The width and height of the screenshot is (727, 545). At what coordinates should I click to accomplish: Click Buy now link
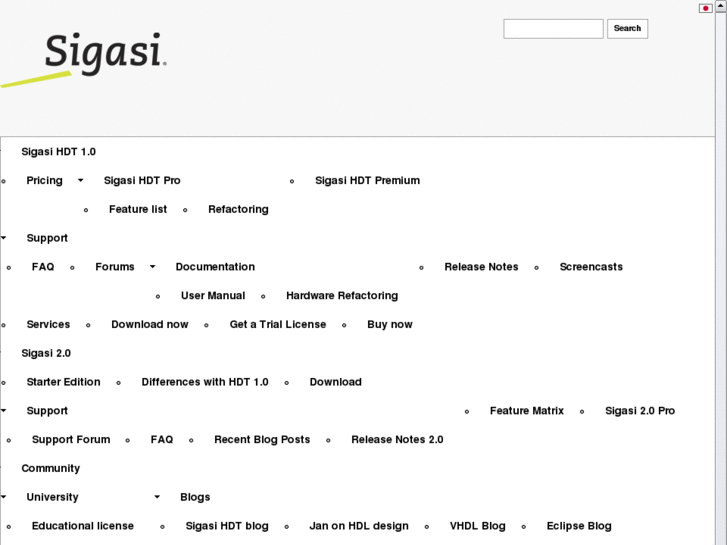click(390, 324)
